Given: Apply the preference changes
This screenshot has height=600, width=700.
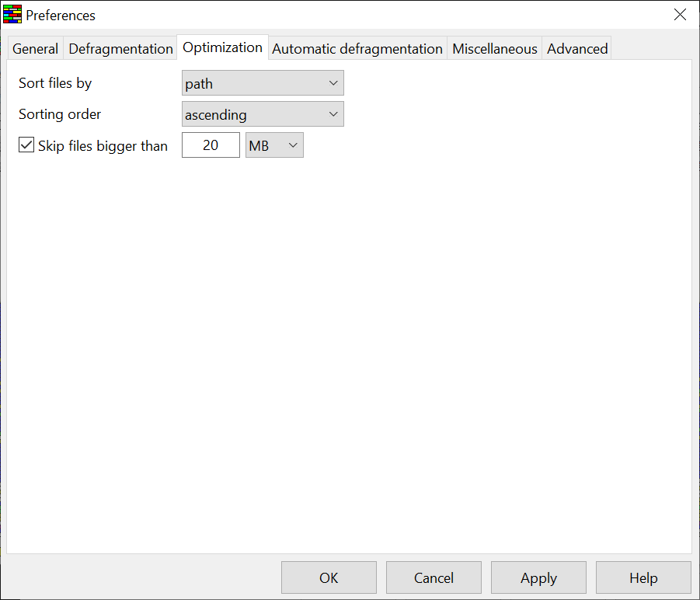Looking at the screenshot, I should point(538,577).
